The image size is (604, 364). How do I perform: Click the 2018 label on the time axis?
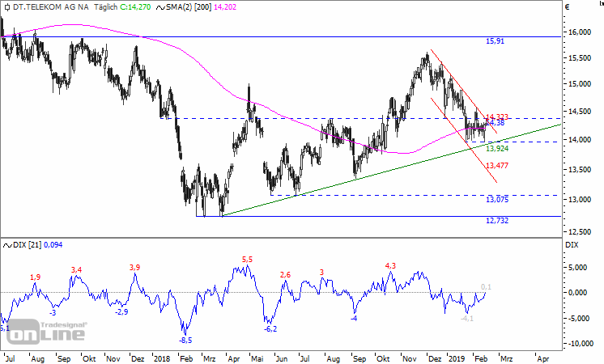(162, 359)
